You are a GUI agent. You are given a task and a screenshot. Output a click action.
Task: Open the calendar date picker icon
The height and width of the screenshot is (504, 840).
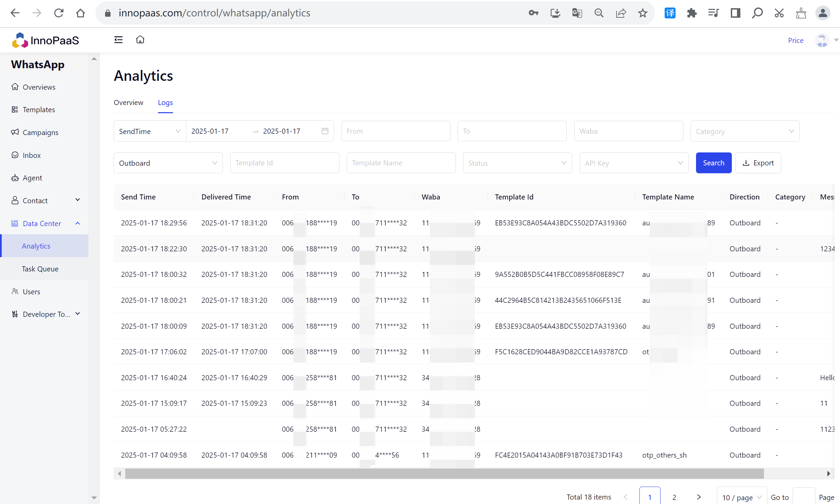(x=325, y=131)
